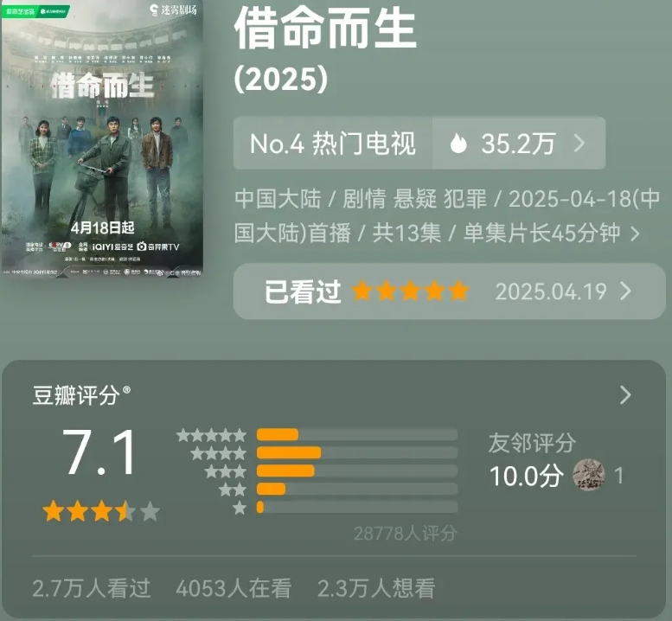Open the 友邻评分 10.0分 friend score
Viewport: 672px width, 621px height.
[527, 476]
